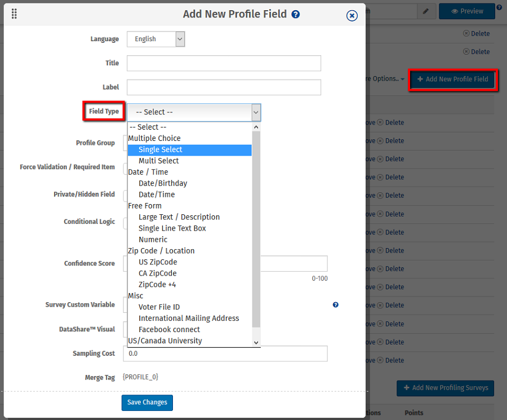Collapse the Field Type select dropdown
The height and width of the screenshot is (420, 507).
(x=194, y=112)
